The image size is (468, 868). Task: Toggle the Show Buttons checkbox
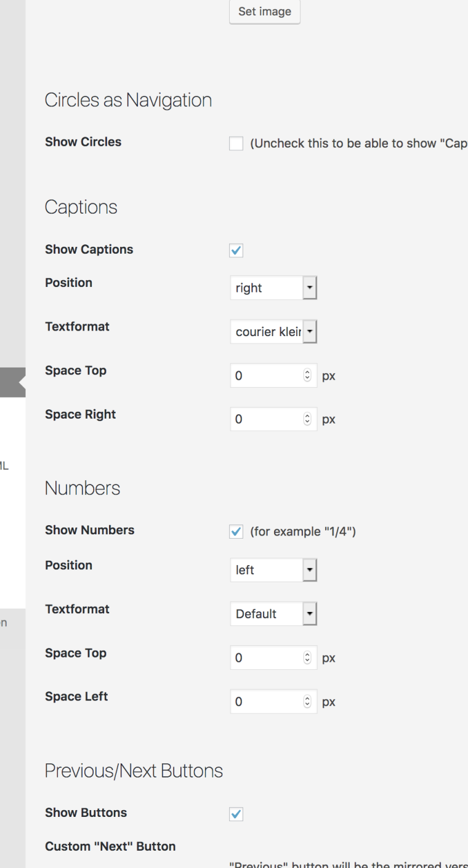coord(236,814)
